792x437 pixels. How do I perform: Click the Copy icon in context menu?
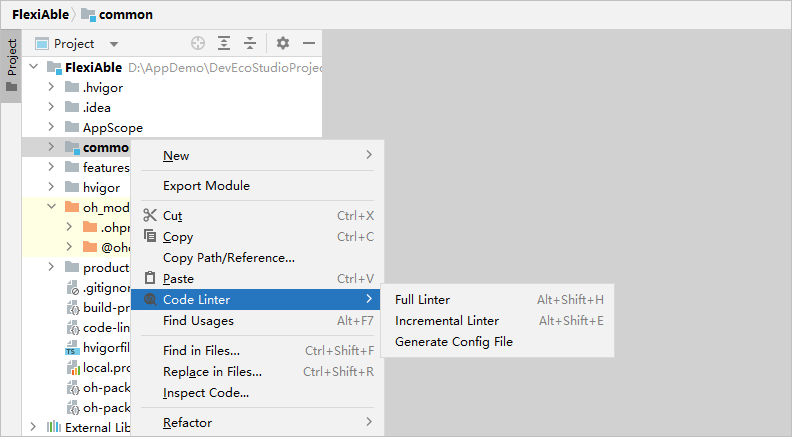[150, 237]
